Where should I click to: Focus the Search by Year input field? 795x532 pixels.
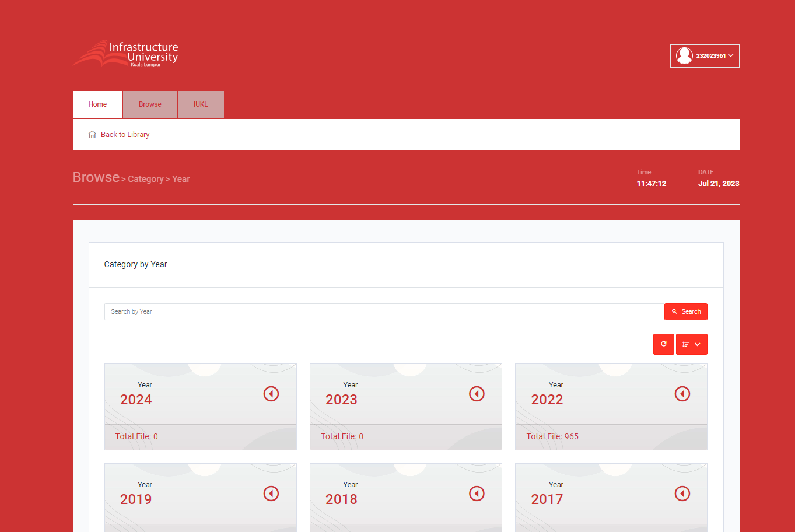(384, 311)
